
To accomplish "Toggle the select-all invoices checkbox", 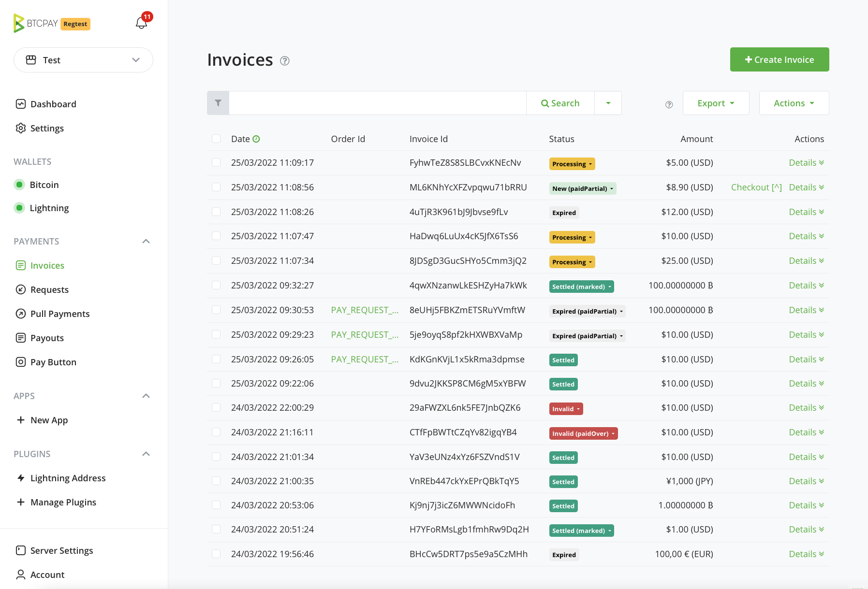I will click(216, 139).
